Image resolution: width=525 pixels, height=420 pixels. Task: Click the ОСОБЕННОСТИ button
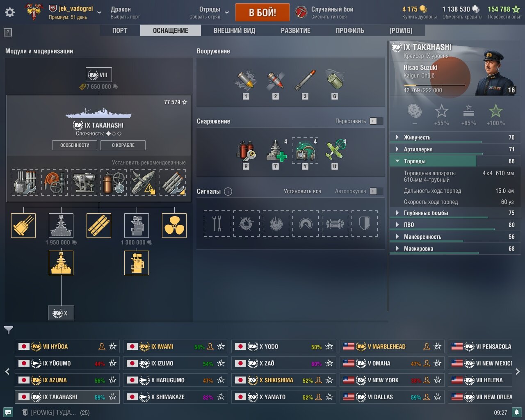pyautogui.click(x=75, y=145)
